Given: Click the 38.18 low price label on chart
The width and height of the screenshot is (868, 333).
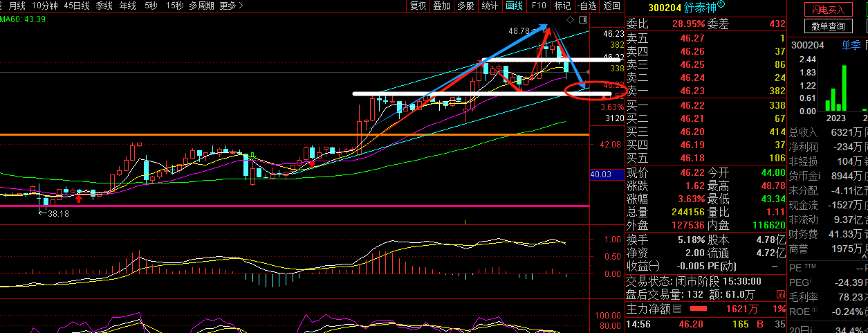Looking at the screenshot, I should (x=58, y=215).
